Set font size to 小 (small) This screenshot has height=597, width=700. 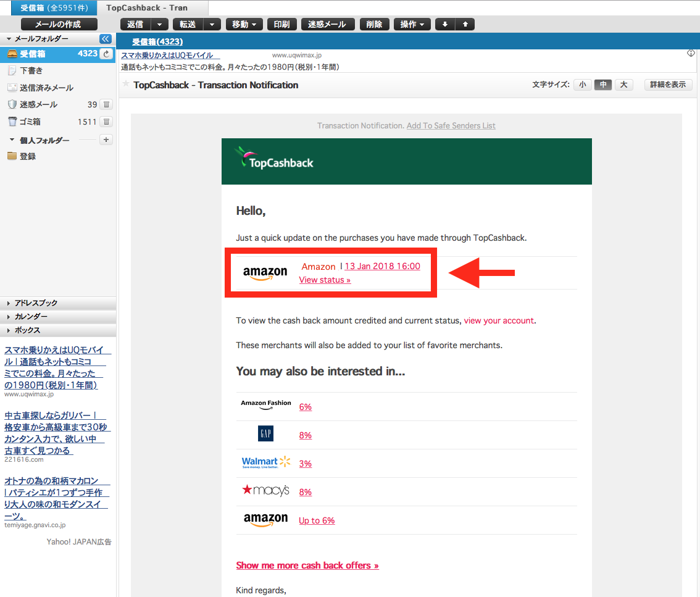click(x=582, y=85)
